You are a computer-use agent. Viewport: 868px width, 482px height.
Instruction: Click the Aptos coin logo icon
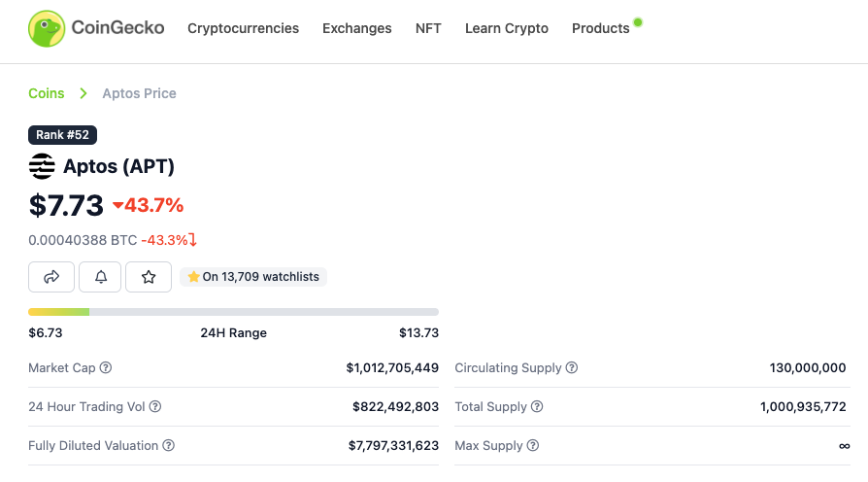tap(42, 167)
